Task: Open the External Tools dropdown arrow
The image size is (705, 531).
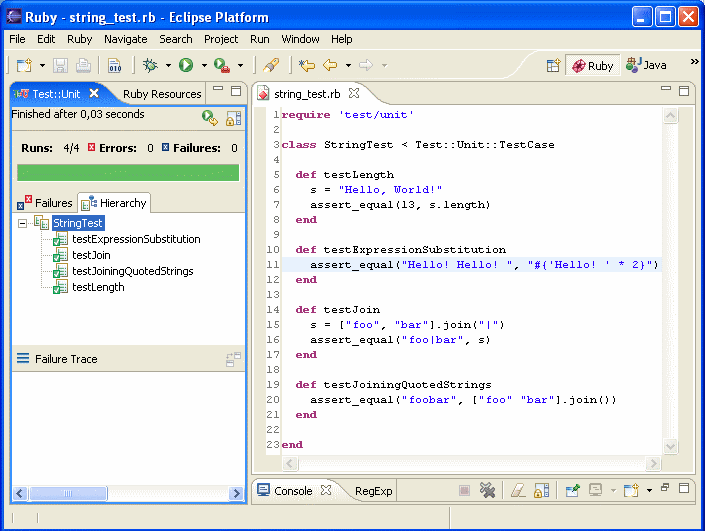Action: tap(241, 66)
